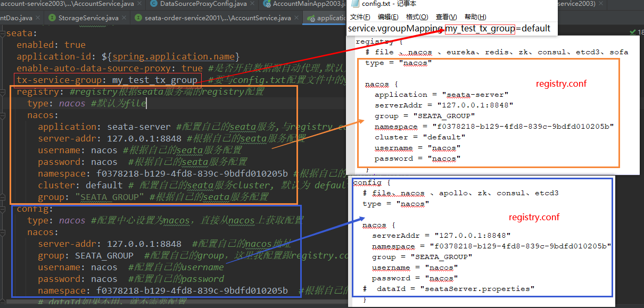The height and width of the screenshot is (308, 644).
Task: Open Notepad 查看(V) menu
Action: point(446,17)
